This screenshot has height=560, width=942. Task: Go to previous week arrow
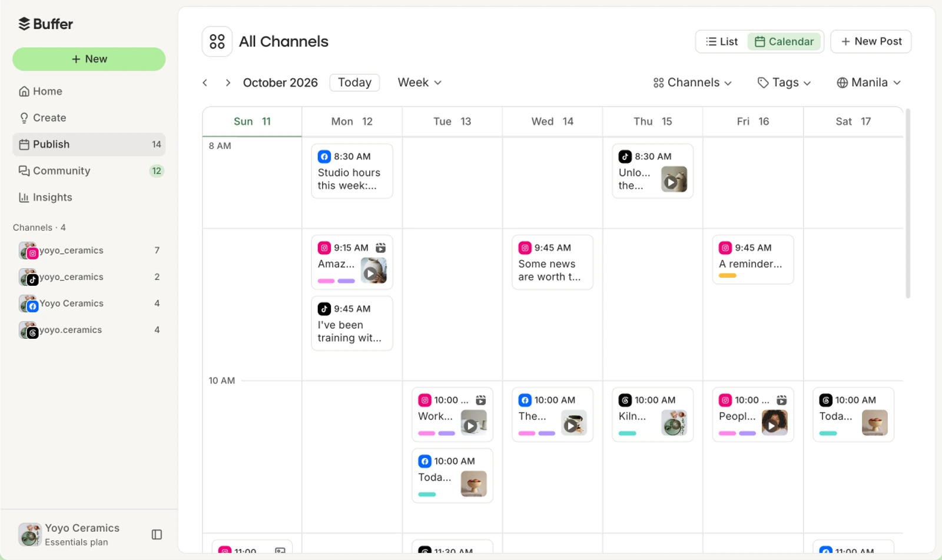(x=205, y=82)
